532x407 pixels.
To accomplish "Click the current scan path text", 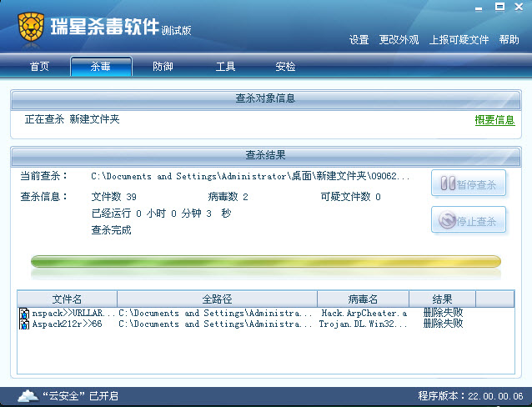I will point(250,176).
